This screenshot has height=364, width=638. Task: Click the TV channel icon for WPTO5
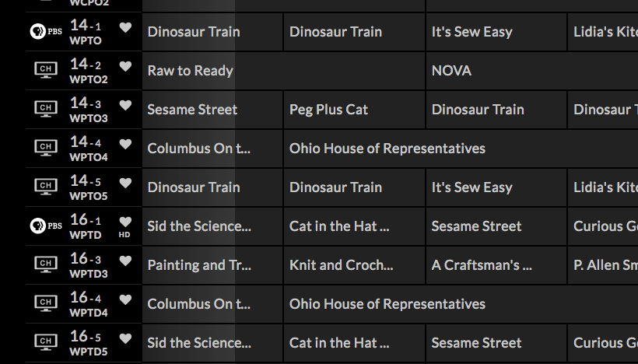[46, 187]
